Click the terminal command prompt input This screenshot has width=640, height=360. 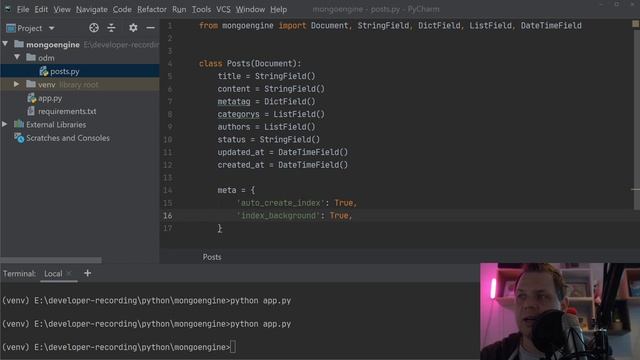coord(233,347)
